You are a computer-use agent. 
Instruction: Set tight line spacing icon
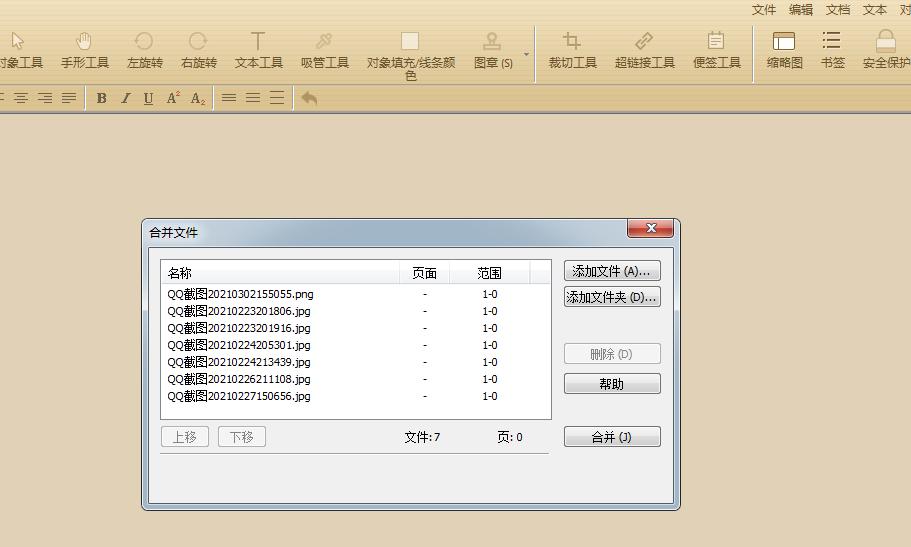click(229, 98)
